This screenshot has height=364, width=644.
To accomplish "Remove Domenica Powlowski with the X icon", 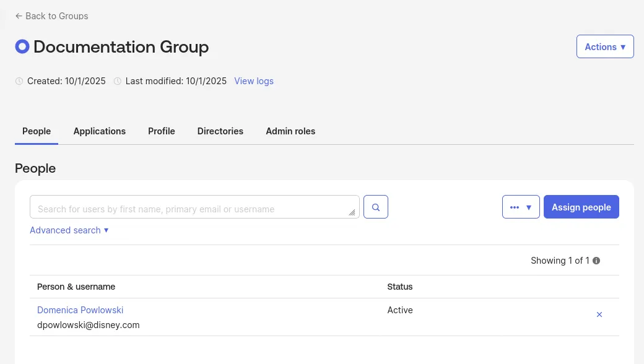I will [599, 314].
